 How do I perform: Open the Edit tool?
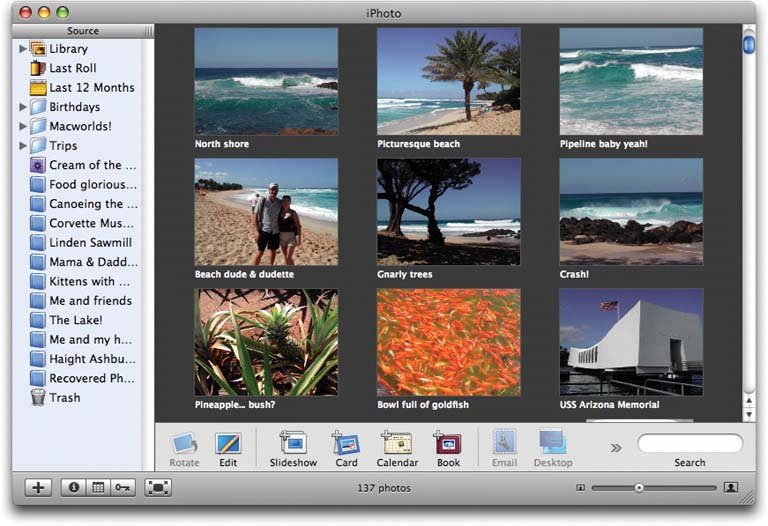click(228, 444)
